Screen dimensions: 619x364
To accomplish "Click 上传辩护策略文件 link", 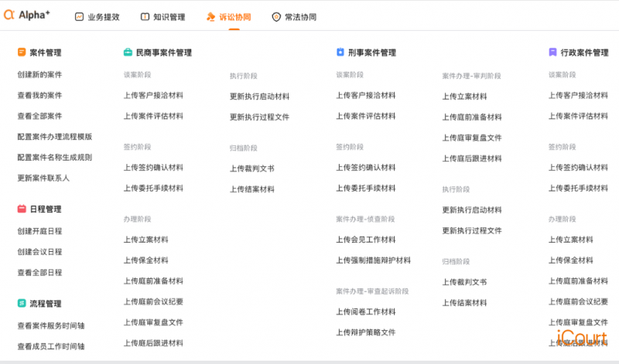I will 366,332.
